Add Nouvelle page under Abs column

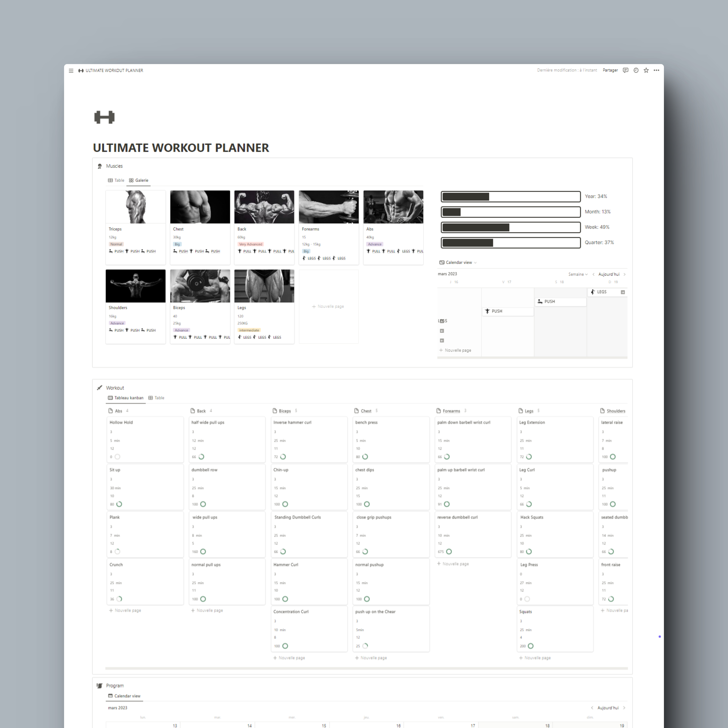[x=125, y=610]
